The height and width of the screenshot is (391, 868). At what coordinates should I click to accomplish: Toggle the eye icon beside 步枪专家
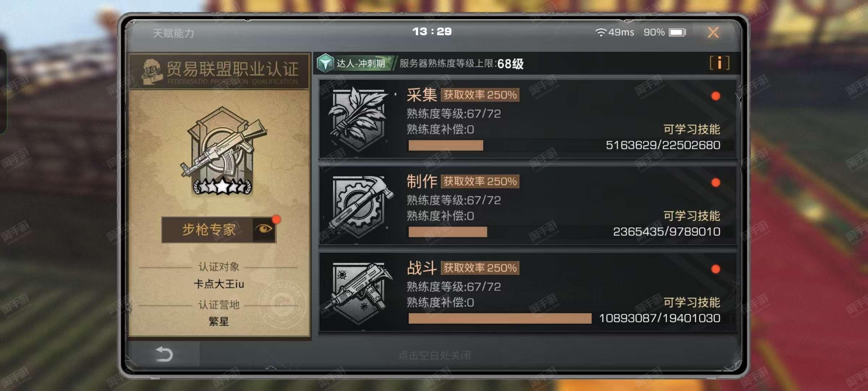[264, 229]
